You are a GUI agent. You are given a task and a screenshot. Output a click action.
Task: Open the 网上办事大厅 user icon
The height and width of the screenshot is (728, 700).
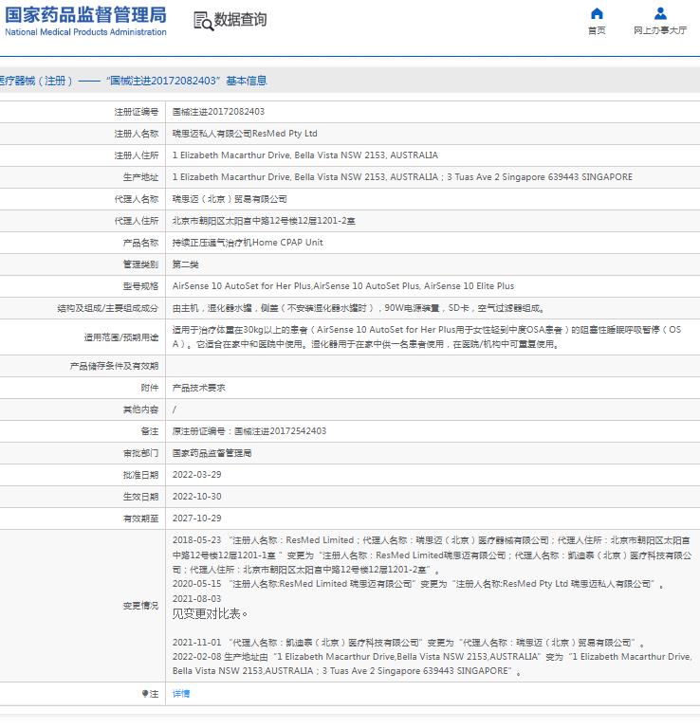coord(660,13)
